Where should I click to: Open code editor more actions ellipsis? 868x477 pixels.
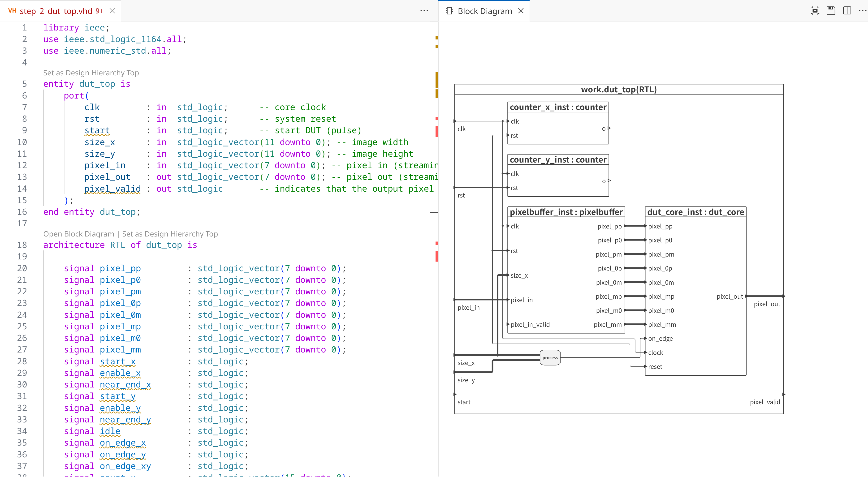424,11
